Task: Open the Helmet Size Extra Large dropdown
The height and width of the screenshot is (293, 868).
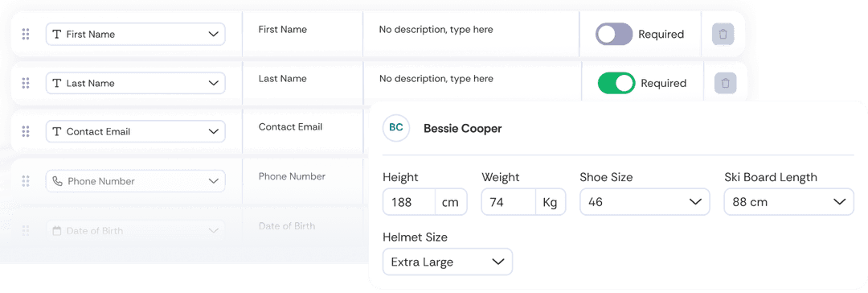Action: coord(448,262)
